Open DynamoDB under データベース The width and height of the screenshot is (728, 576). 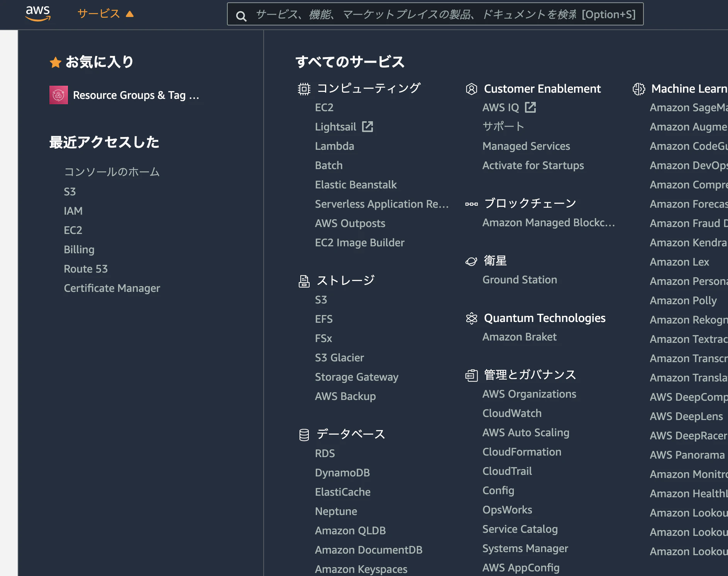tap(342, 473)
